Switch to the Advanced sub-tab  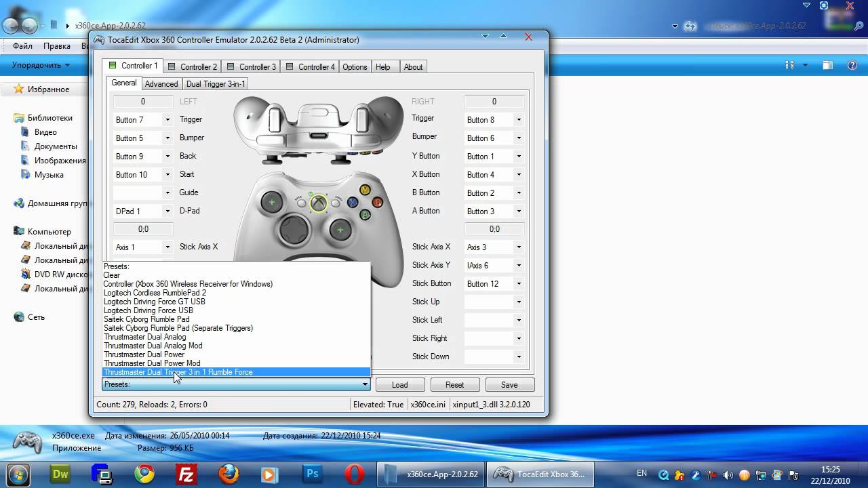(x=161, y=84)
